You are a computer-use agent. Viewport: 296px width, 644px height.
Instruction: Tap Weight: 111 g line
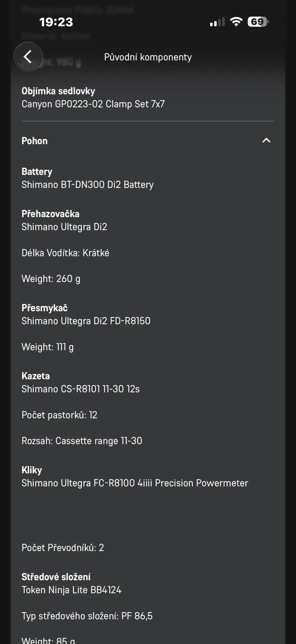coord(48,347)
